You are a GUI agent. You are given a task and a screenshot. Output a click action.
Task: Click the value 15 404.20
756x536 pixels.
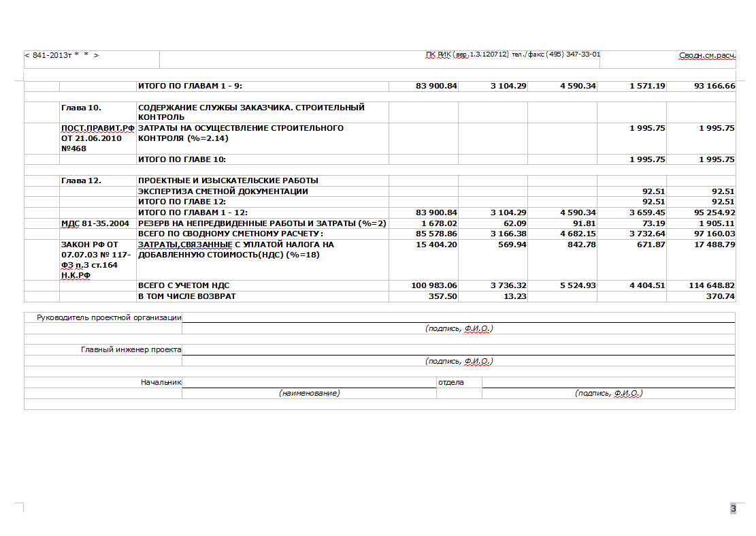pyautogui.click(x=436, y=245)
